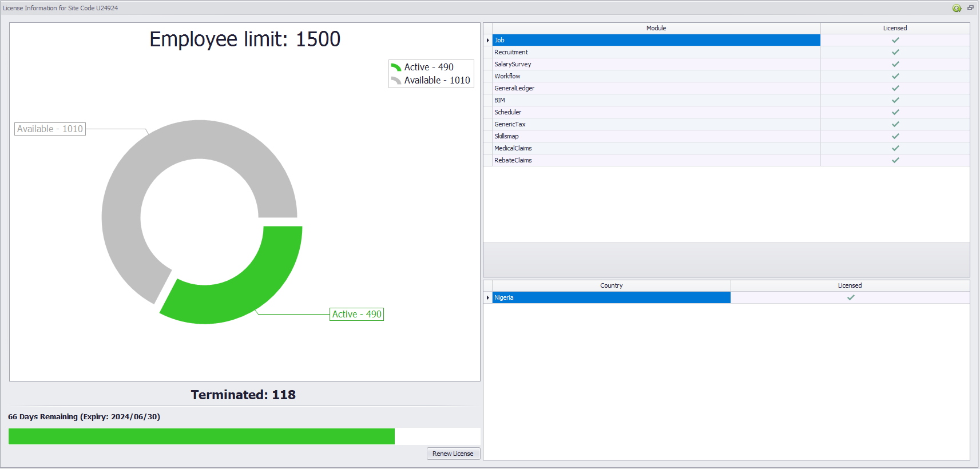Sort by the Country column header

(612, 285)
